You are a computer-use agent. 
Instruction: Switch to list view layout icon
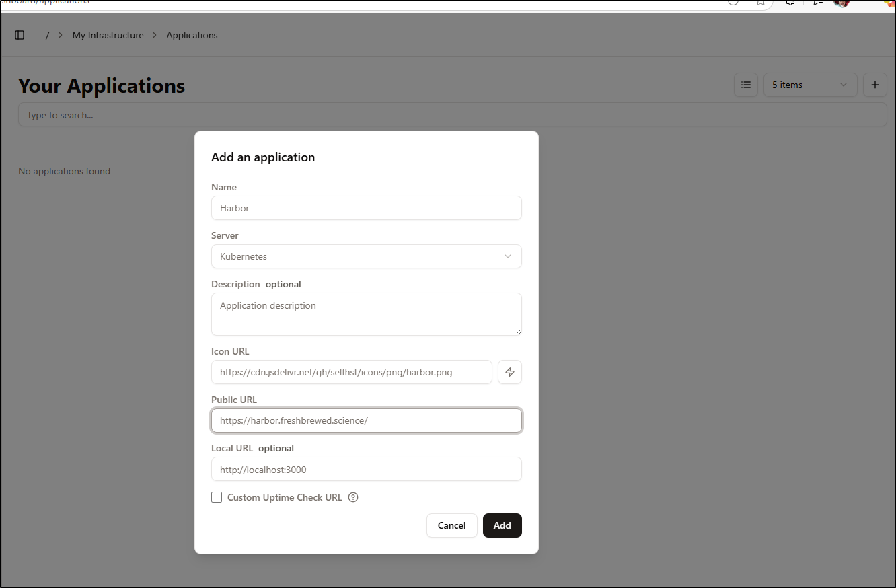point(746,85)
